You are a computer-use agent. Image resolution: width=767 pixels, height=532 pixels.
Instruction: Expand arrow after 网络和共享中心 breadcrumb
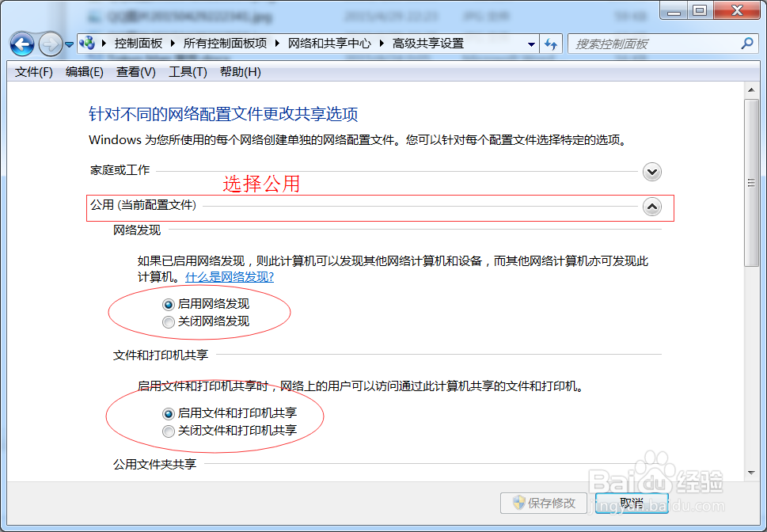click(x=382, y=44)
